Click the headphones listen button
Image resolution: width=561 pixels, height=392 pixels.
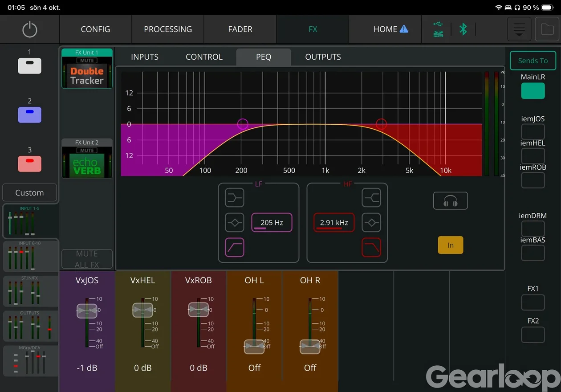451,201
